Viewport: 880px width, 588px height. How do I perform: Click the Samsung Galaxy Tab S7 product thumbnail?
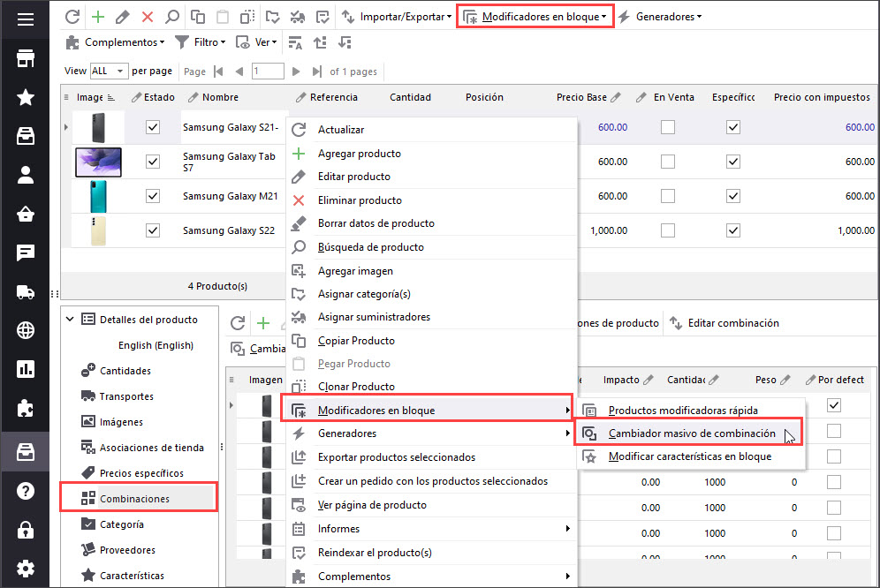(98, 162)
